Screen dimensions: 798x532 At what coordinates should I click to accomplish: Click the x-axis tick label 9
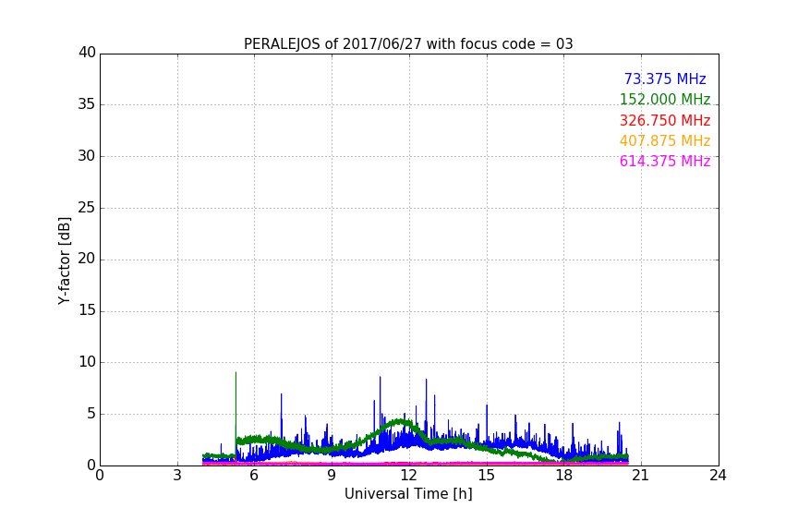[332, 476]
